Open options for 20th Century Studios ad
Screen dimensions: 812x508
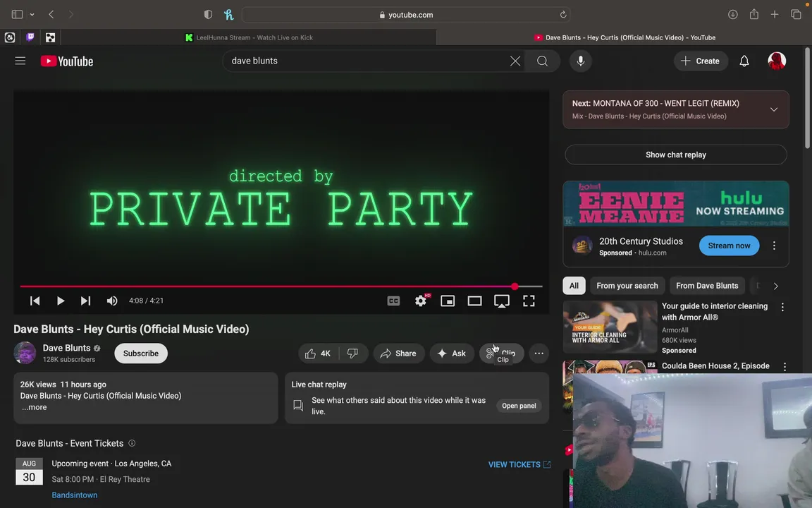[774, 246]
